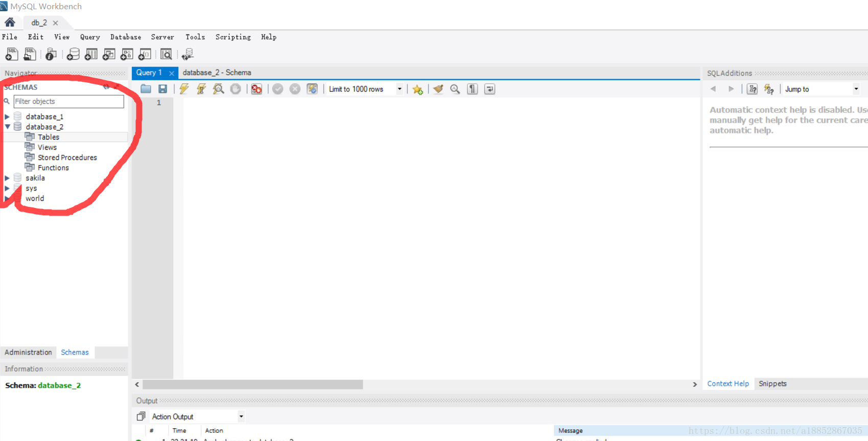
Task: Commit the current transaction
Action: [x=277, y=89]
